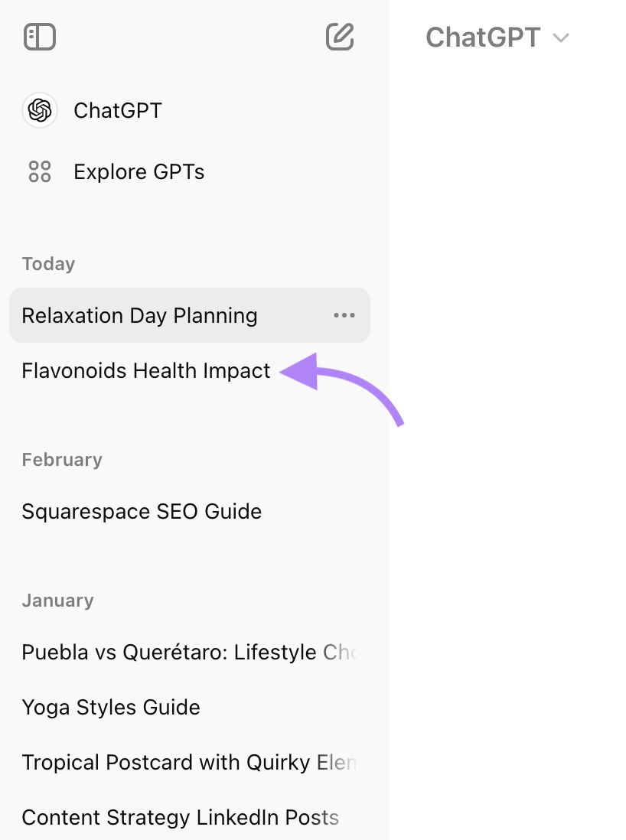Open Puebla vs Querétaro: Lifestyle chat
This screenshot has height=840, width=626.
pos(176,652)
